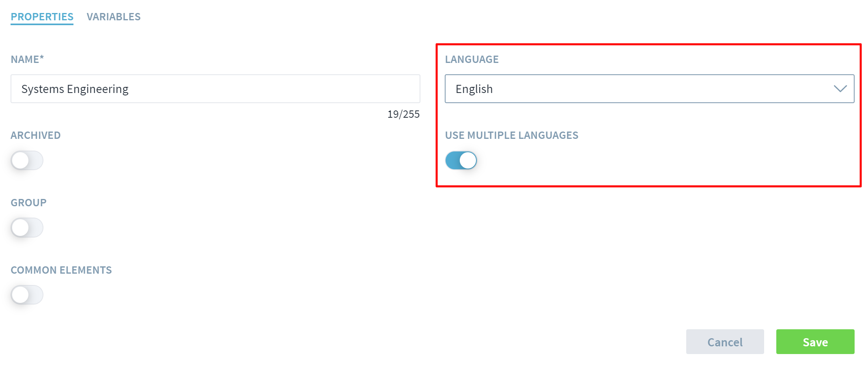Image resolution: width=868 pixels, height=365 pixels.
Task: Click the GROUP label text
Action: tap(28, 203)
